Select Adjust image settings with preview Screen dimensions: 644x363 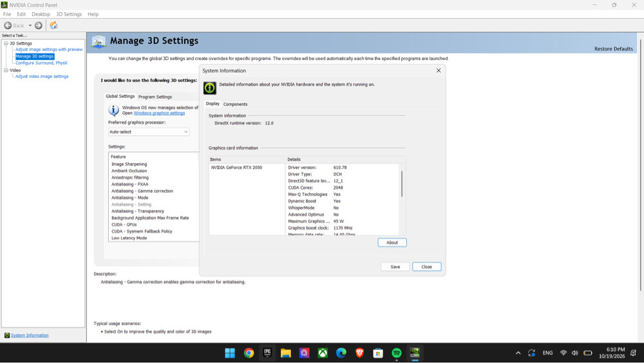tap(50, 50)
